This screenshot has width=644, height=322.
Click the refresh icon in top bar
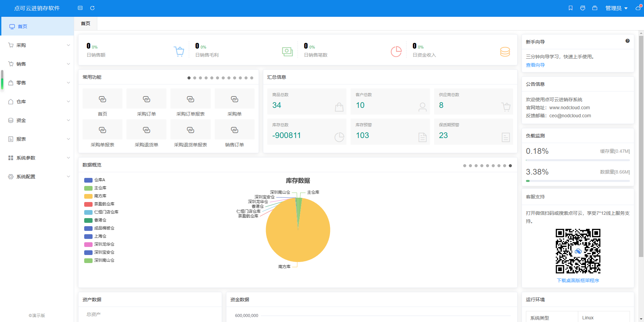[92, 8]
